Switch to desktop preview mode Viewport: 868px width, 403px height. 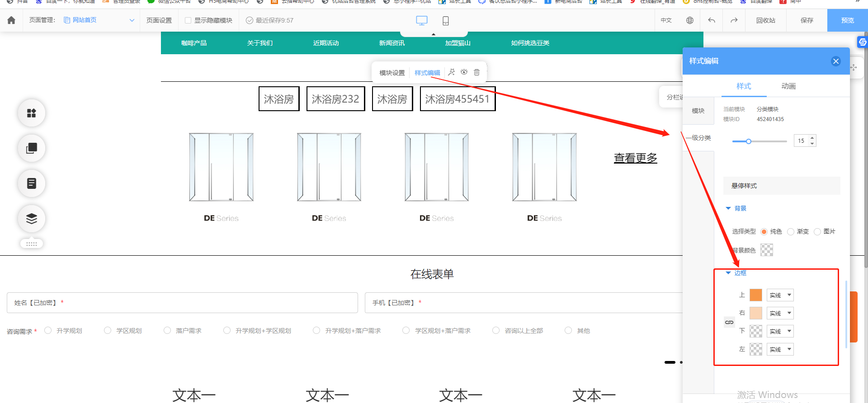coord(422,20)
